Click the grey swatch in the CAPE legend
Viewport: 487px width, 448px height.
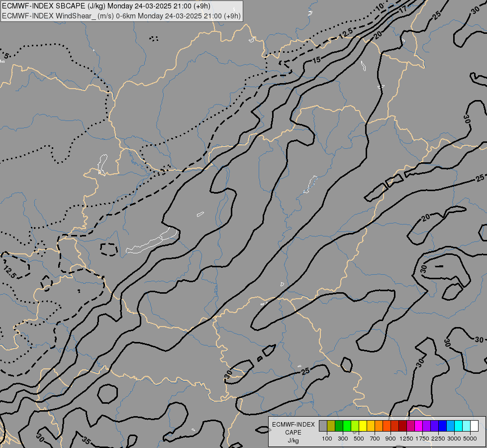coord(323,426)
